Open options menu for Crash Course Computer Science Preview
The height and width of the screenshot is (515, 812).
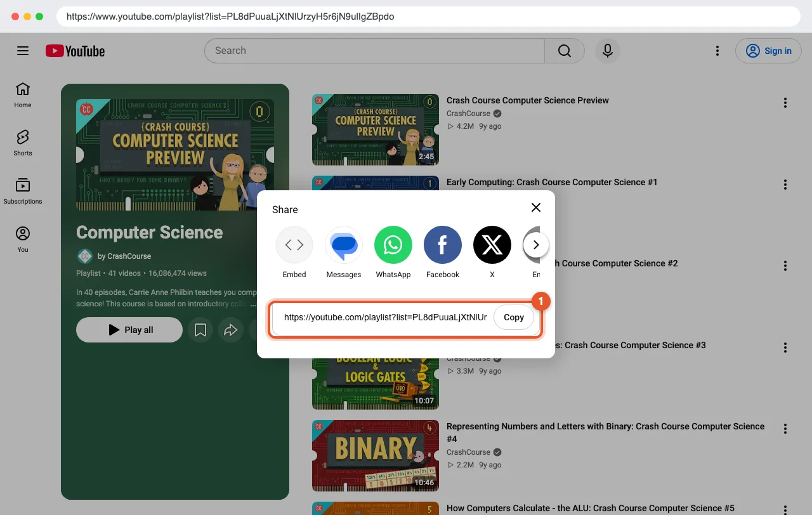[x=785, y=103]
